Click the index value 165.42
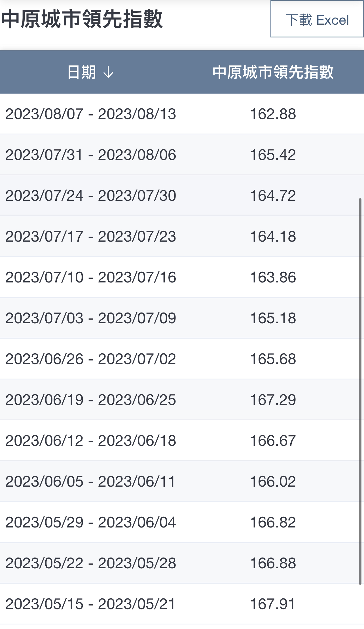Image resolution: width=364 pixels, height=629 pixels. coord(273,155)
